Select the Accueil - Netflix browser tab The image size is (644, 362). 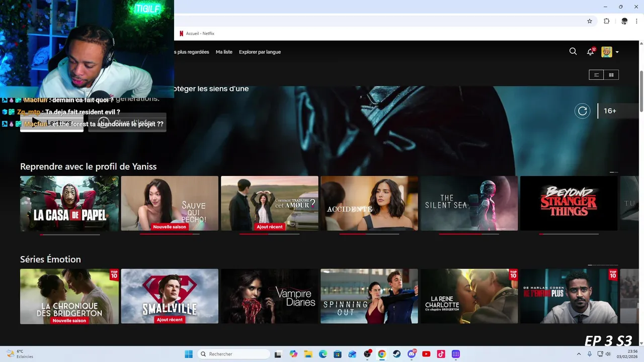pos(197,34)
